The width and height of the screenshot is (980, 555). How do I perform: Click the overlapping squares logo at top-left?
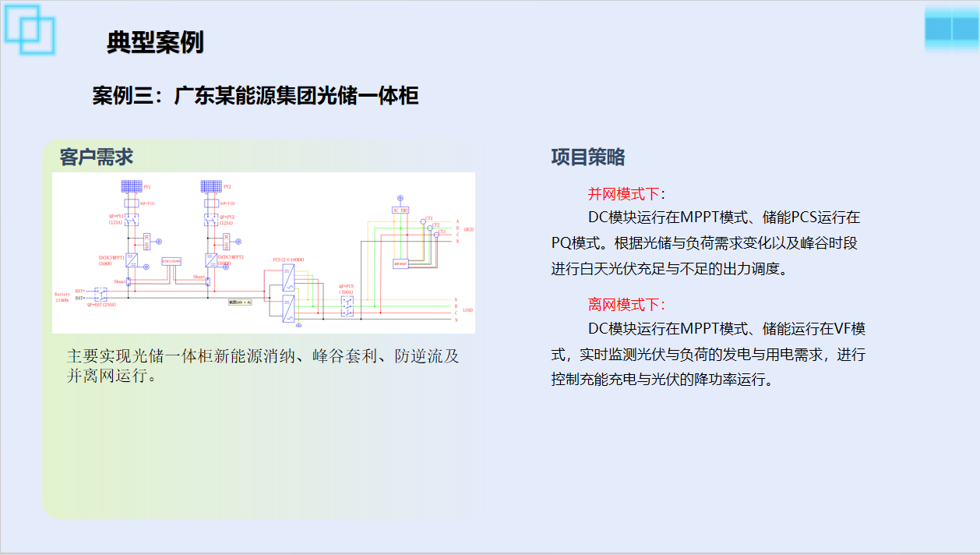[31, 29]
